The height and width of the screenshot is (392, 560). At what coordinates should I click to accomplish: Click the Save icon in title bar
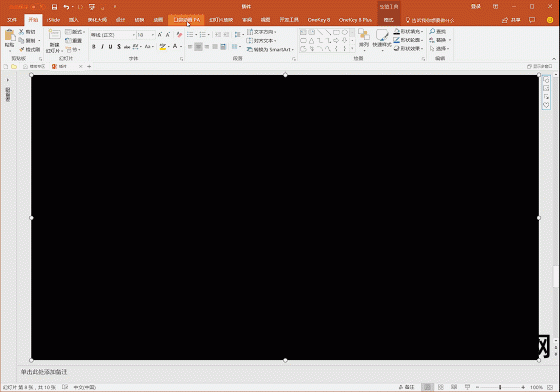[x=54, y=7]
